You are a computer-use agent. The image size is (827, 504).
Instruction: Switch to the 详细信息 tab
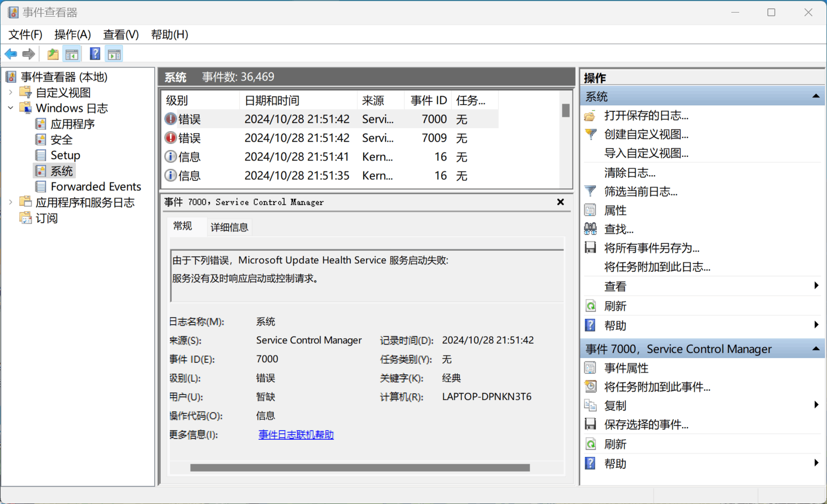tap(229, 227)
